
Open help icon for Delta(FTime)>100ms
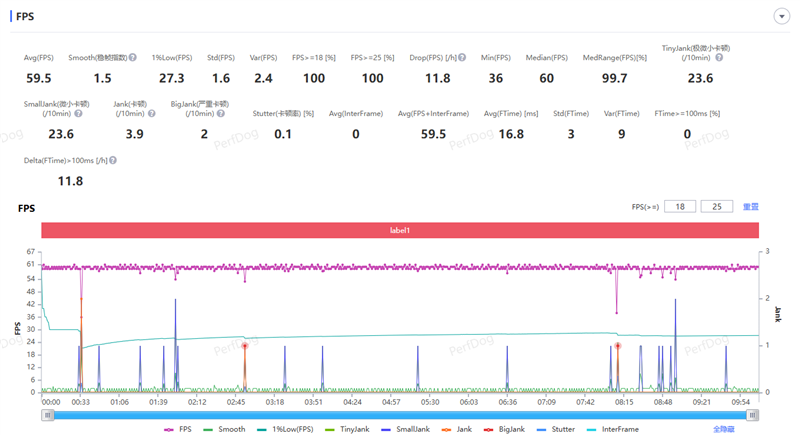113,160
